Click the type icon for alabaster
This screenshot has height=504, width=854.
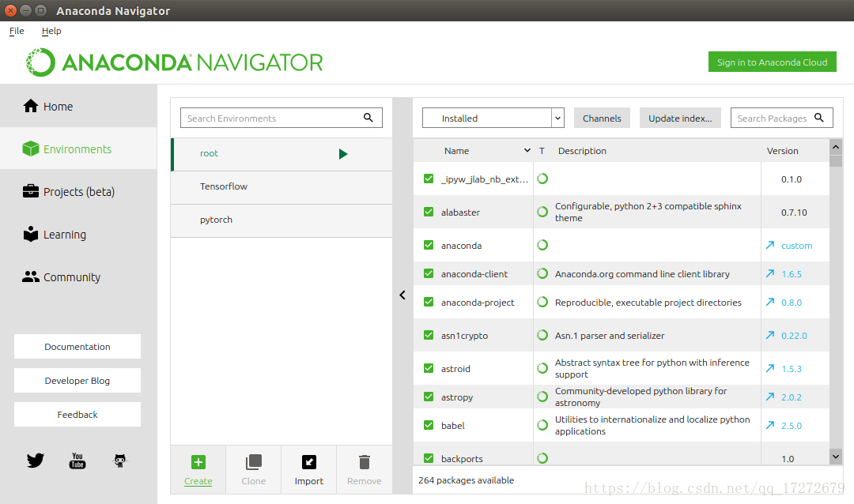[x=542, y=212]
